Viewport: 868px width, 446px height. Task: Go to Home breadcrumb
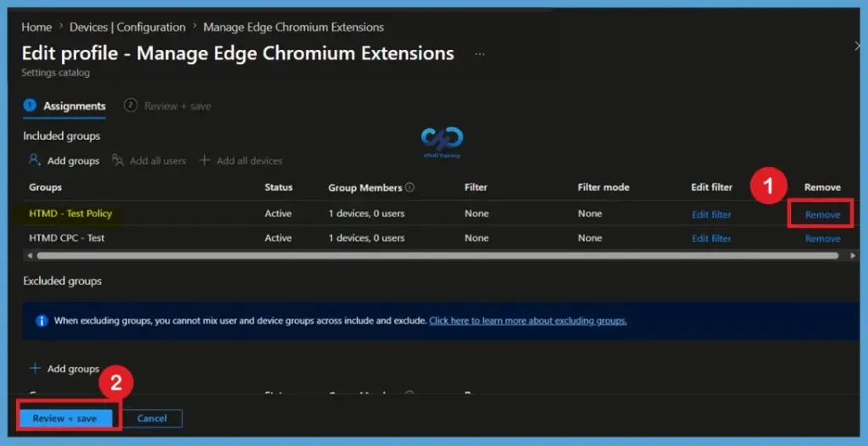pyautogui.click(x=36, y=27)
